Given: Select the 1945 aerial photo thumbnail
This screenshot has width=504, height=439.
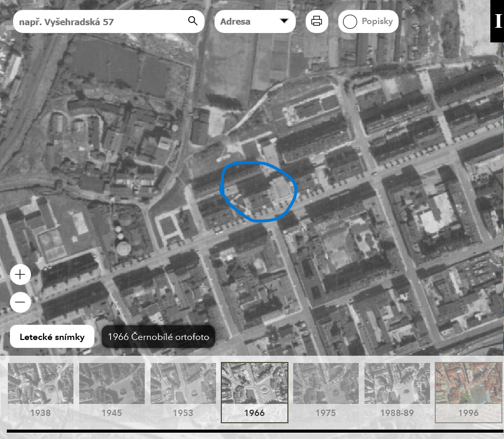Looking at the screenshot, I should click(x=112, y=392).
